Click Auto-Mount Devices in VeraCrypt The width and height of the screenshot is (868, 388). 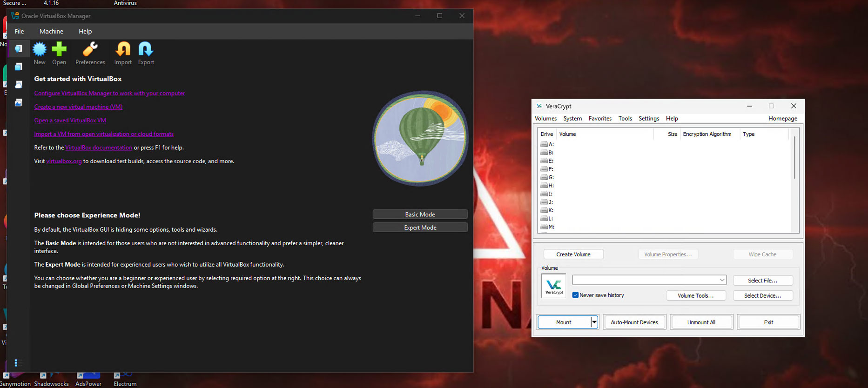[634, 322]
